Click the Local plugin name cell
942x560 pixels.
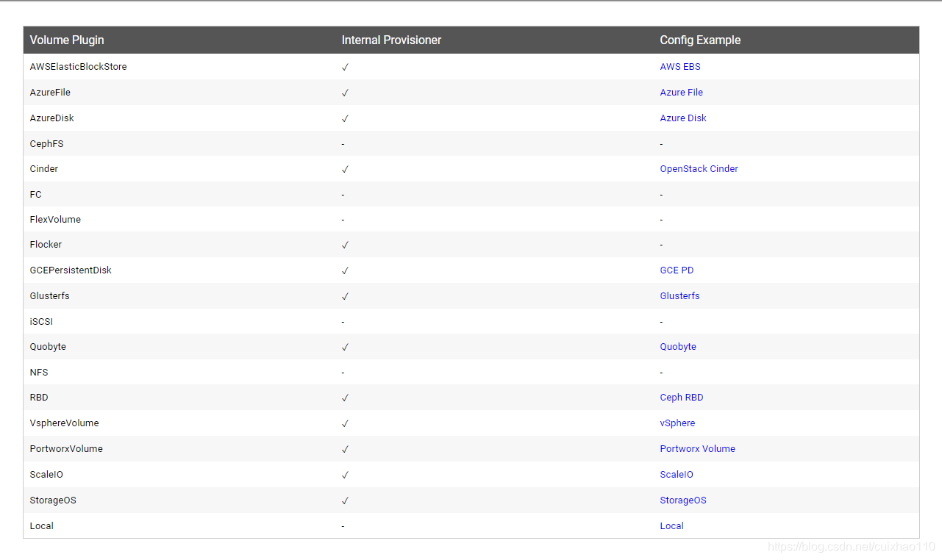pyautogui.click(x=42, y=525)
